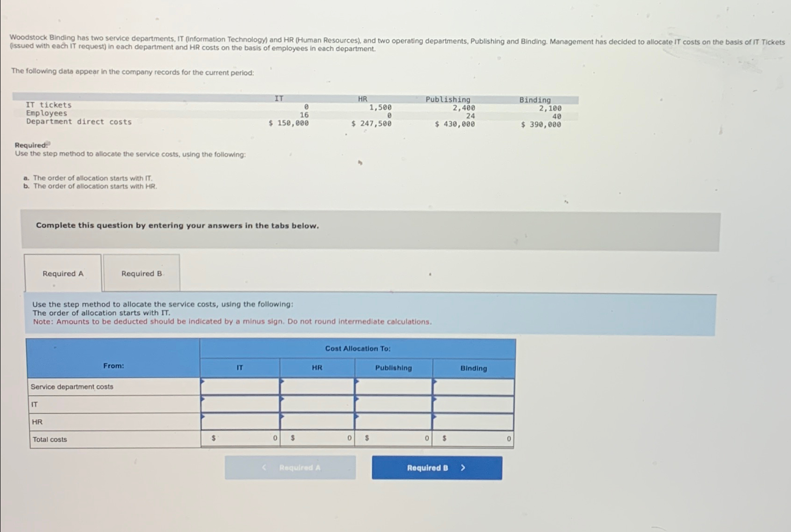Viewport: 791px width, 532px height.
Task: Click the '1,500' HR IT tickets value
Action: point(380,108)
